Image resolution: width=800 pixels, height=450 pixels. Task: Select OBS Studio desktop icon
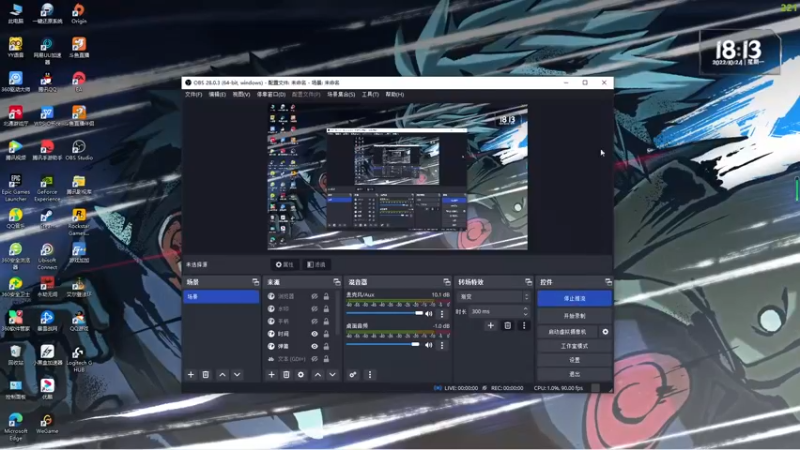[x=79, y=151]
